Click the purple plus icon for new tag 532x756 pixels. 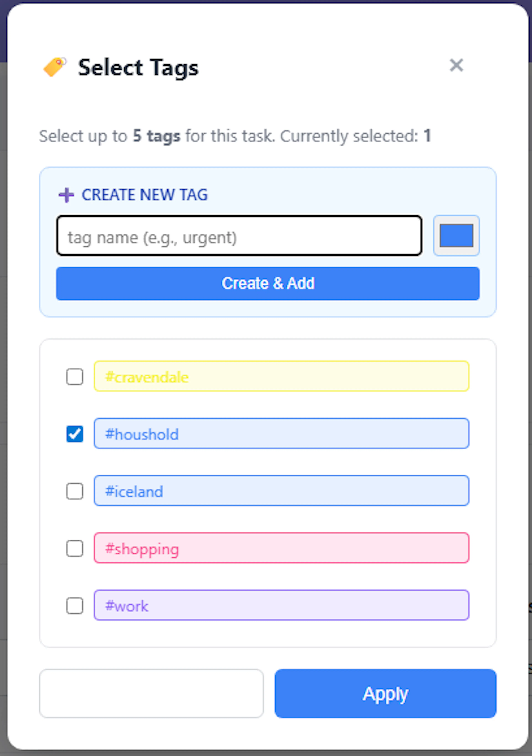click(66, 195)
